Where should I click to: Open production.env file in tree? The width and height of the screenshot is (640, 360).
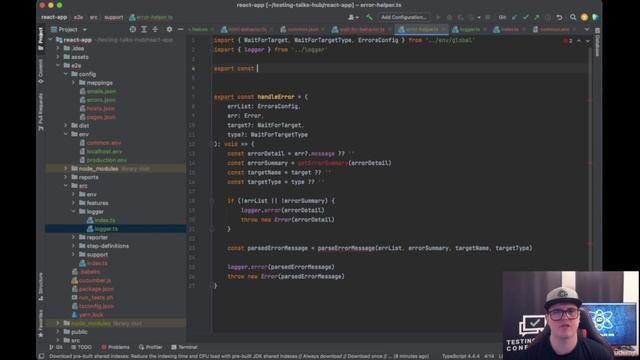click(x=107, y=160)
